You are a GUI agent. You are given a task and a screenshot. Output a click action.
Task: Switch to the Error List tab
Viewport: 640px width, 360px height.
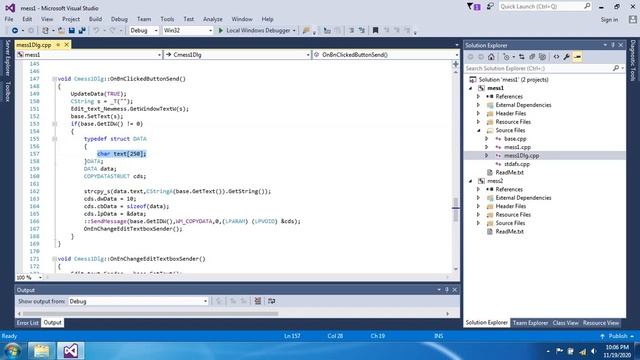(28, 323)
